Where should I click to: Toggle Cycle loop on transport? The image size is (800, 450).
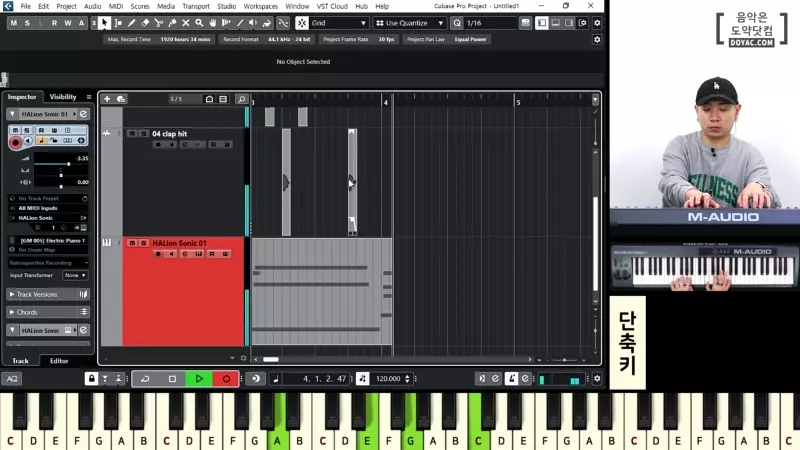click(145, 379)
